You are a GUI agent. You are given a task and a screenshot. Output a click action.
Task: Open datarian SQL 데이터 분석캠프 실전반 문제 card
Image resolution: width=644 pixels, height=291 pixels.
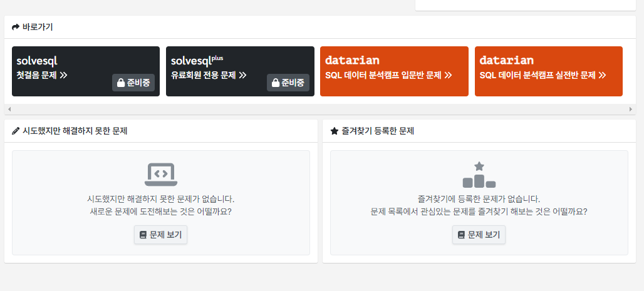tap(549, 71)
